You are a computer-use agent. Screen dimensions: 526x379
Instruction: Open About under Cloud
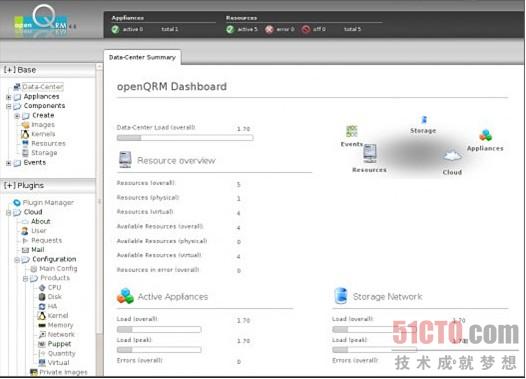tap(41, 221)
